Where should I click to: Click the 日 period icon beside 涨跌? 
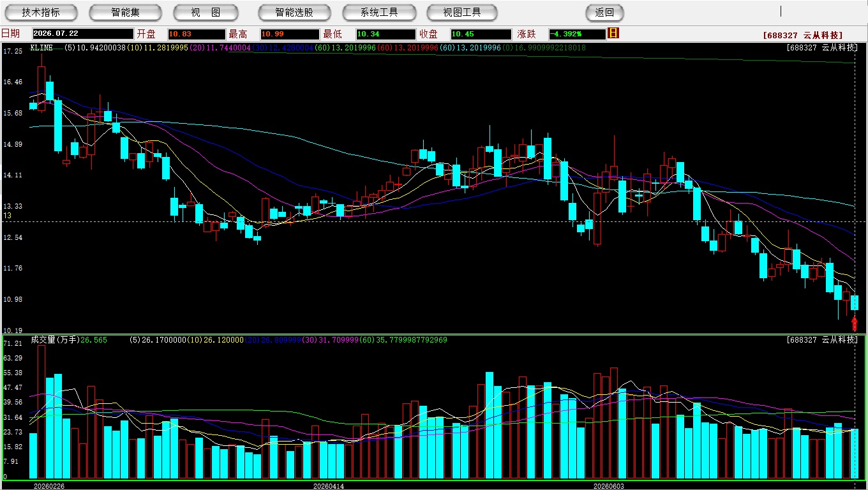coord(614,33)
